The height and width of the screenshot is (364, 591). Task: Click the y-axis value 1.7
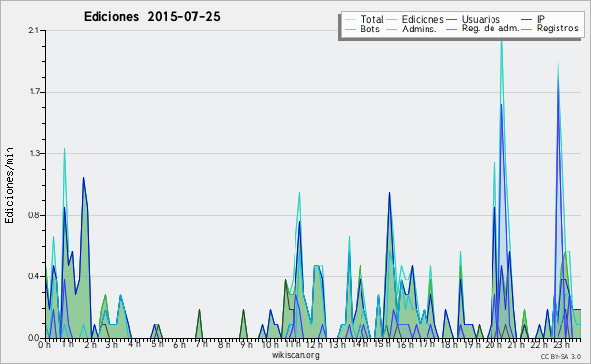click(34, 92)
